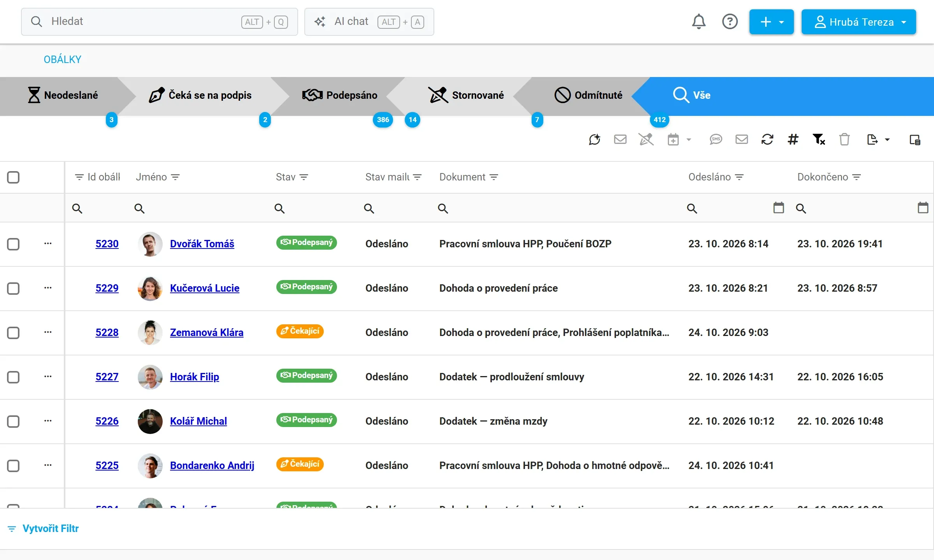Image resolution: width=934 pixels, height=560 pixels.
Task: Tick the select-all checkbox in header
Action: 13,177
